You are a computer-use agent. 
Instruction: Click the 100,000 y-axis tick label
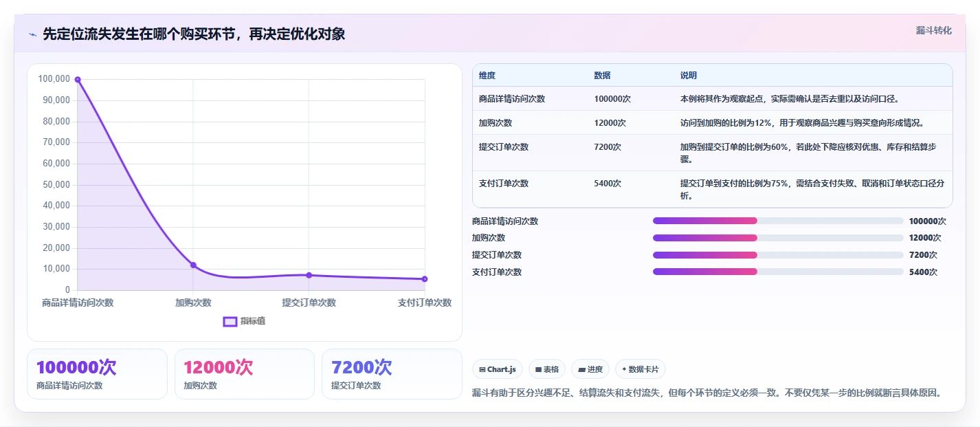tap(54, 79)
